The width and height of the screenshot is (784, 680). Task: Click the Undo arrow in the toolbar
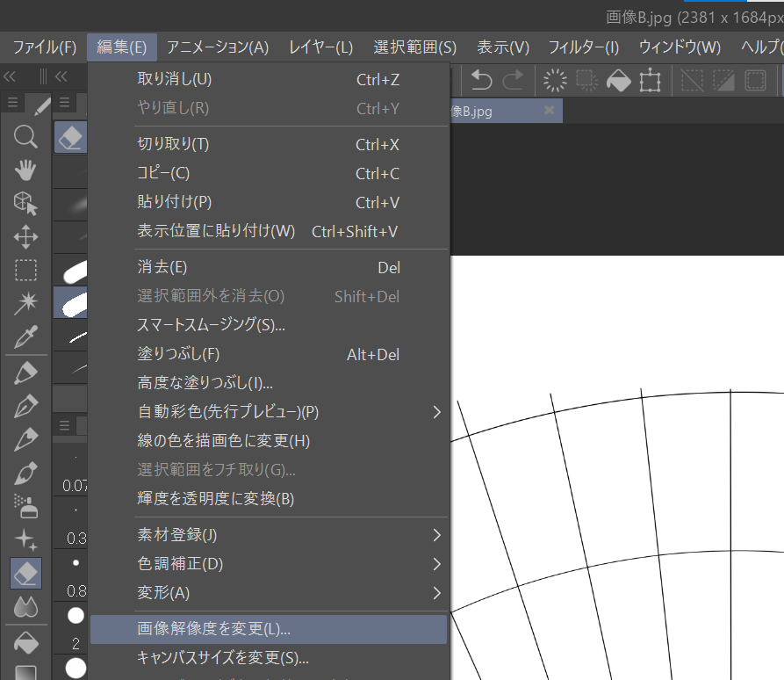point(480,80)
